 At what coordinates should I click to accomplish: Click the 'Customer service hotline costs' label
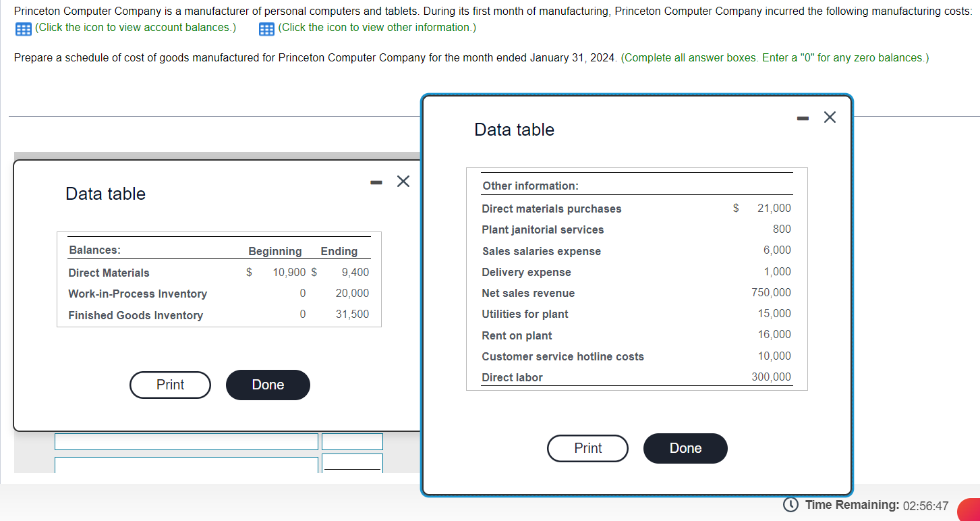pos(563,357)
